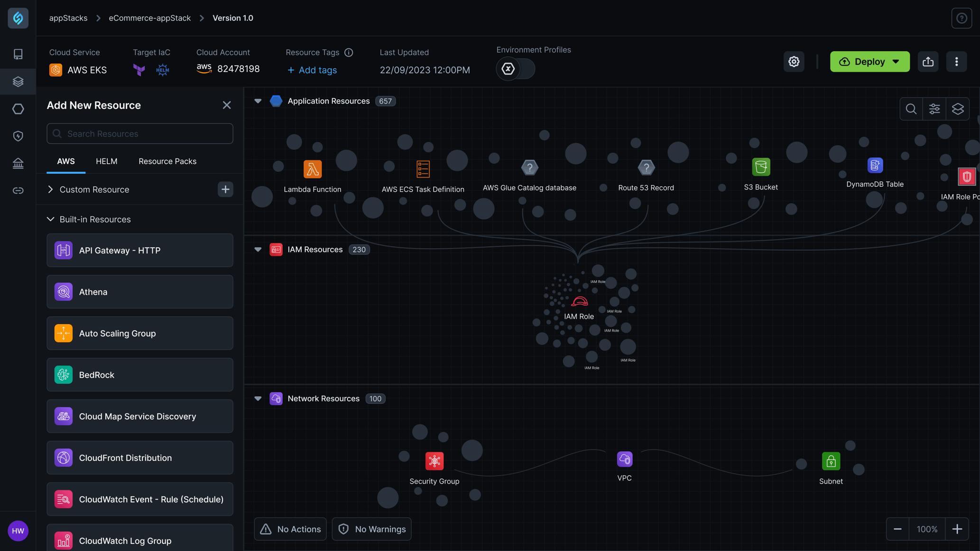Collapse the IAM Resources section
The height and width of the screenshot is (551, 980).
(258, 249)
